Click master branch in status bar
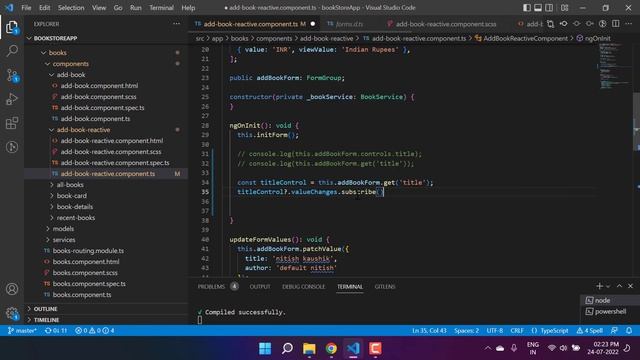 22,331
